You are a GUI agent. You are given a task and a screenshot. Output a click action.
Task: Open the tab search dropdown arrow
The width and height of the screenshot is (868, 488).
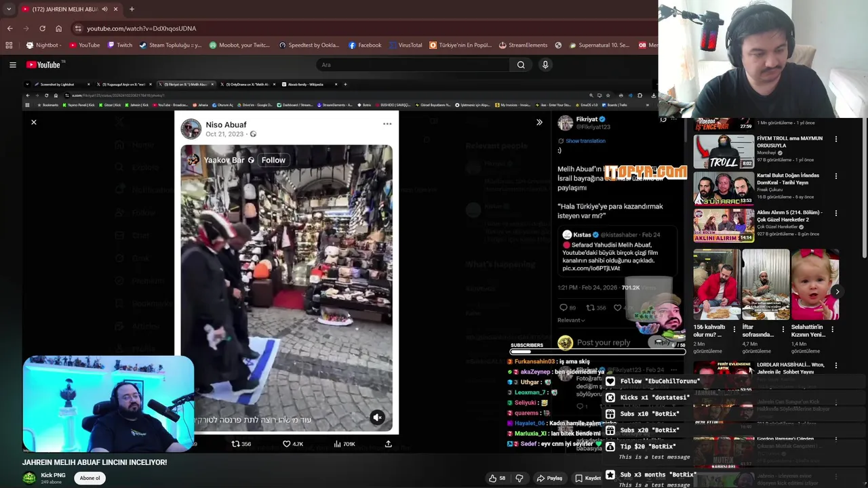[x=8, y=9]
